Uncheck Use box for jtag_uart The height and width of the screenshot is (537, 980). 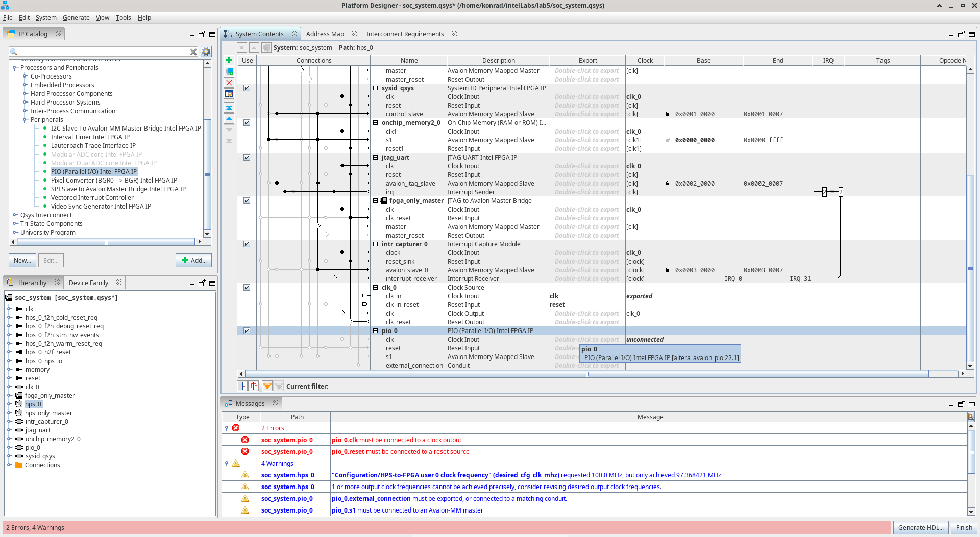(x=247, y=157)
